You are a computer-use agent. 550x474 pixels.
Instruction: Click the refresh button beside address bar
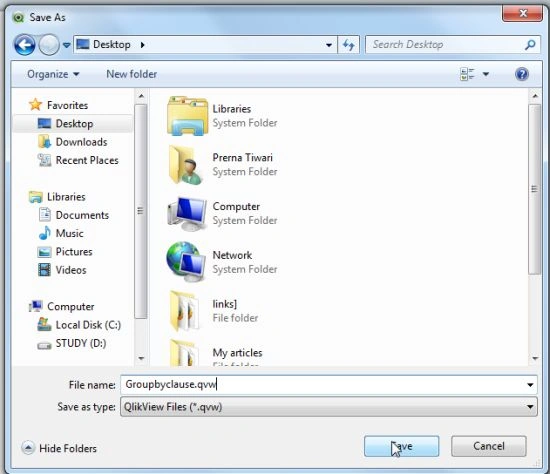pos(348,45)
